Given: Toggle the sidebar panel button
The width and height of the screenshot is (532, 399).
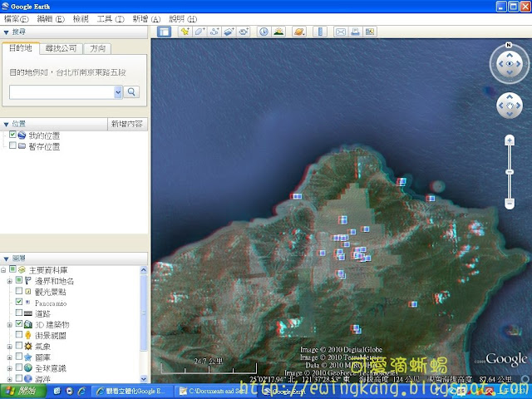Looking at the screenshot, I should coord(165,32).
